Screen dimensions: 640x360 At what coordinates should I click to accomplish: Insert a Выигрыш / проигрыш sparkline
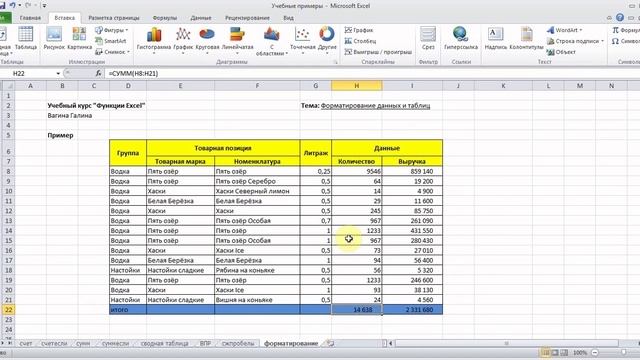point(378,52)
